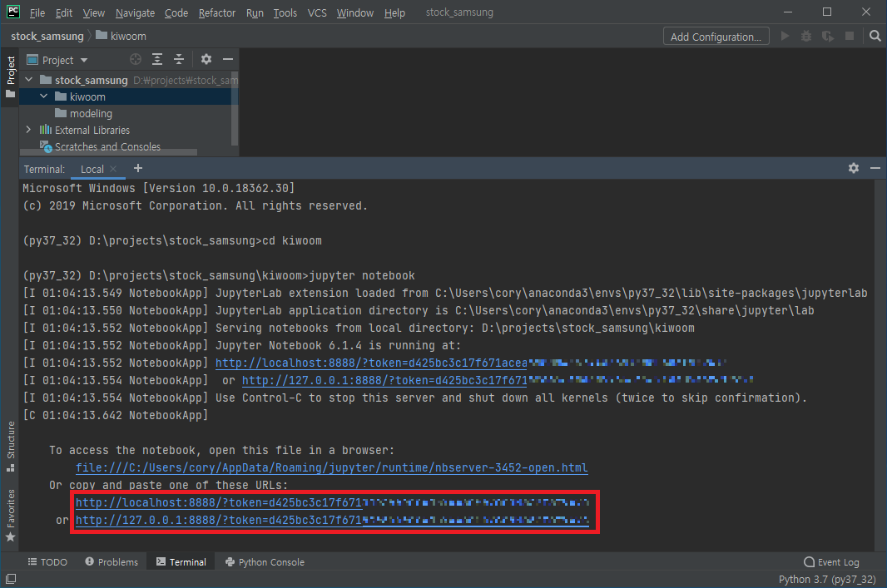Click the Expand All icon in Project panel
Screen dimensions: 887x588
click(157, 59)
